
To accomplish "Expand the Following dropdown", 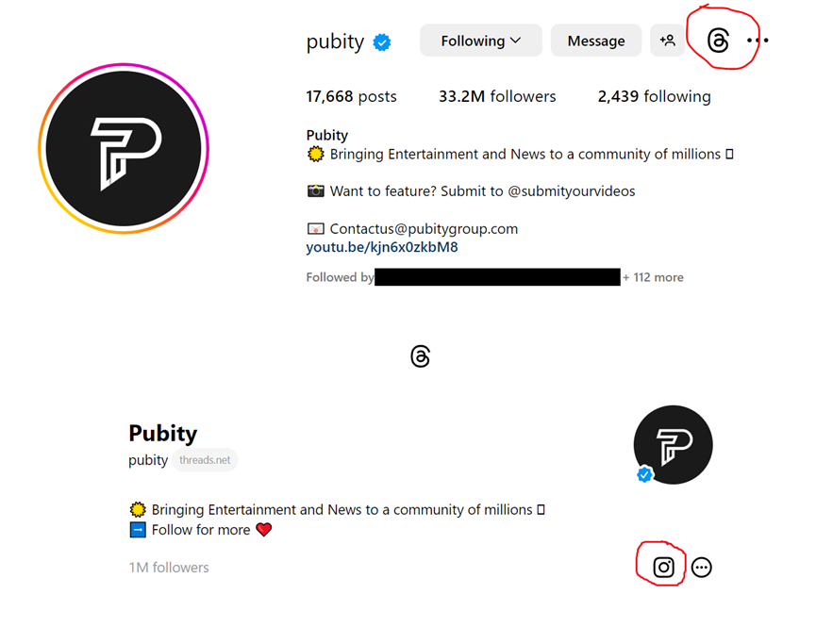I will [x=481, y=40].
